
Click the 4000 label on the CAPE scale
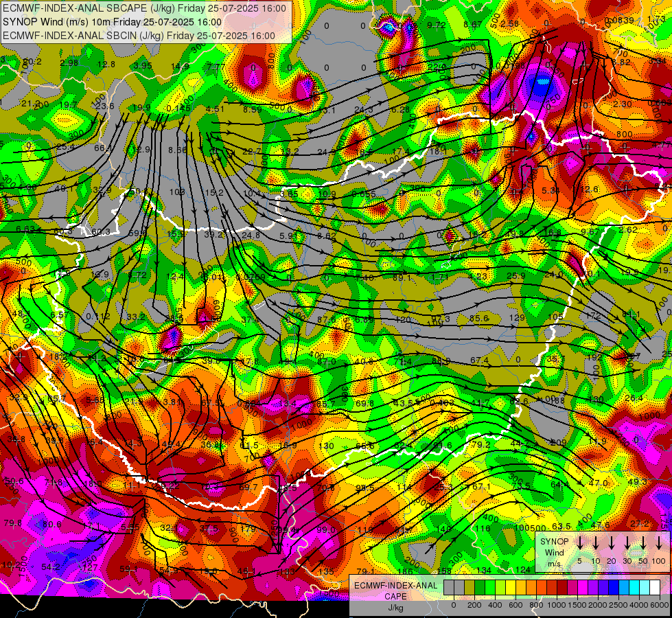point(639,605)
